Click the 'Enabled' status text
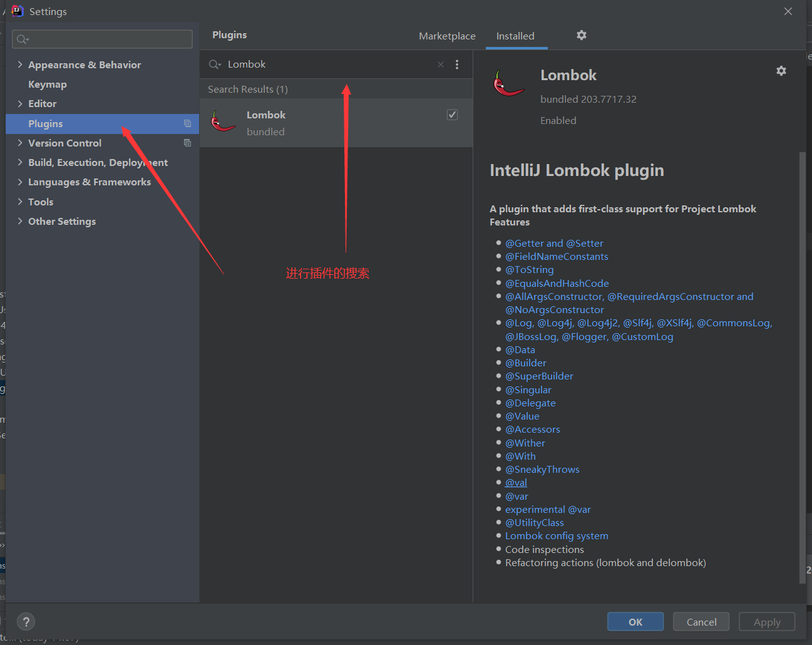 (558, 120)
